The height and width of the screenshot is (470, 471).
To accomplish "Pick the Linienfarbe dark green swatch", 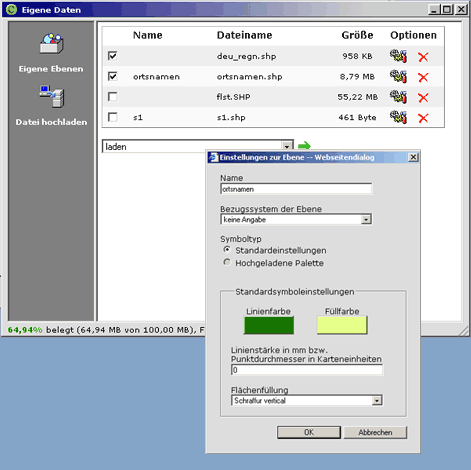I will coord(269,325).
